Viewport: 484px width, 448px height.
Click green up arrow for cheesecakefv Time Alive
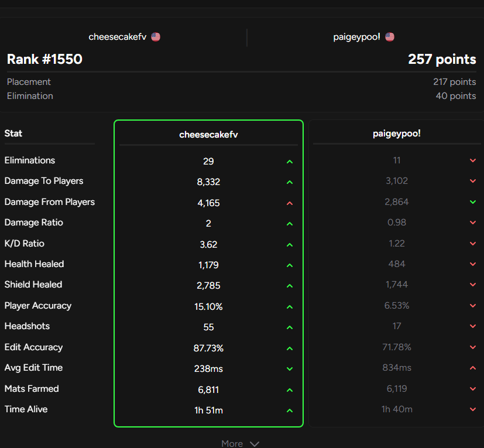pos(290,411)
